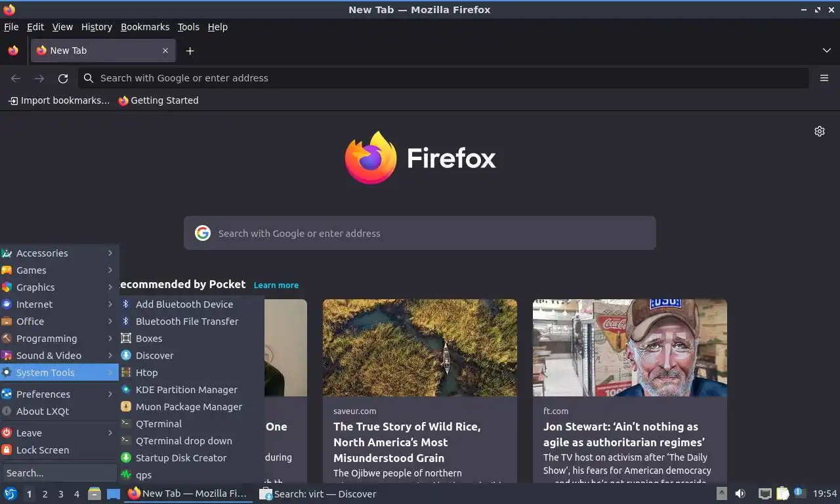
Task: Switch to virtual desktop 2
Action: pyautogui.click(x=45, y=494)
